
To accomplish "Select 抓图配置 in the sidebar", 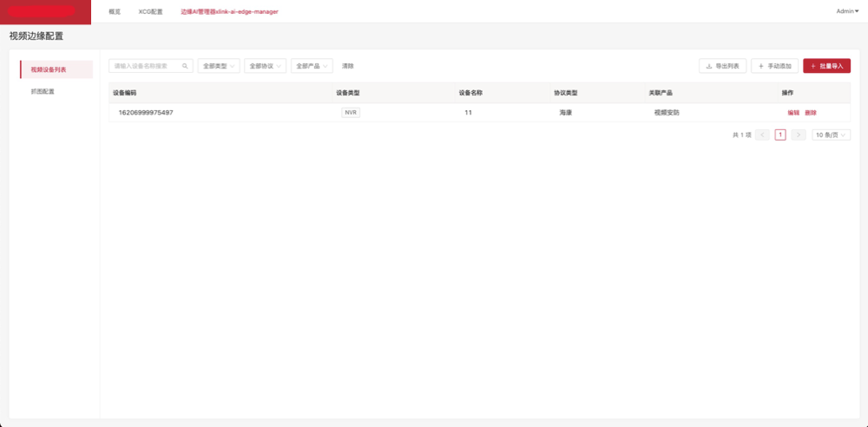I will point(43,91).
